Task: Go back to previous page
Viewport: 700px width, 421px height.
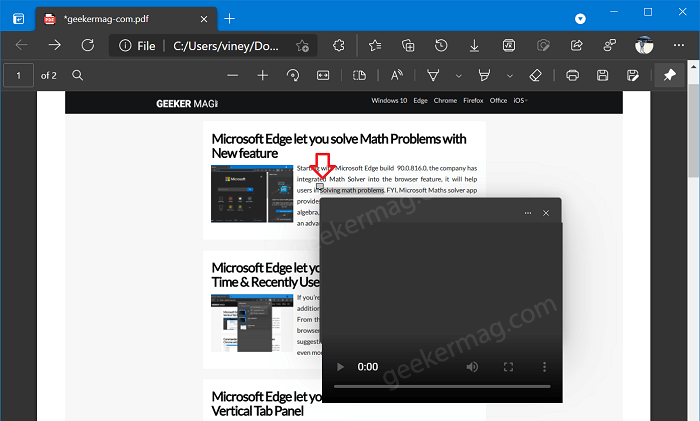Action: click(21, 45)
